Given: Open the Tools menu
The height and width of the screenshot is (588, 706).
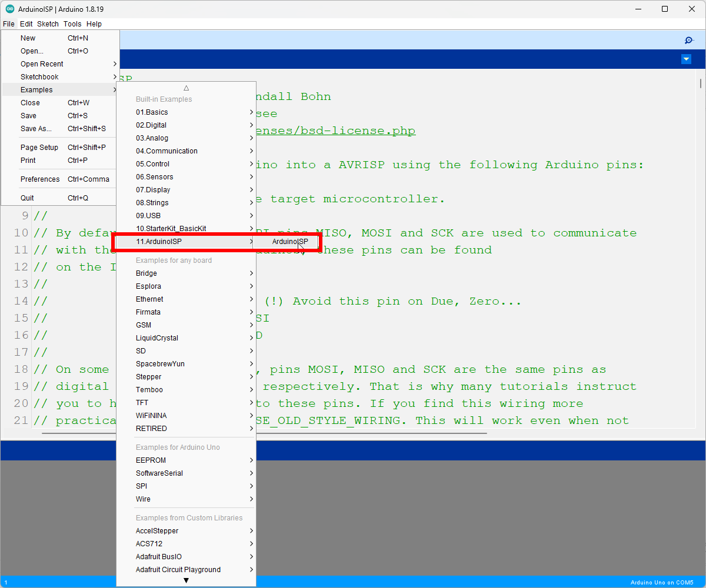Looking at the screenshot, I should 72,24.
